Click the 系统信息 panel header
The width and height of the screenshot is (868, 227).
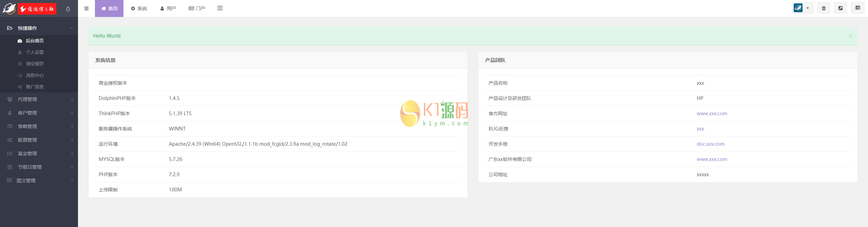click(278, 60)
